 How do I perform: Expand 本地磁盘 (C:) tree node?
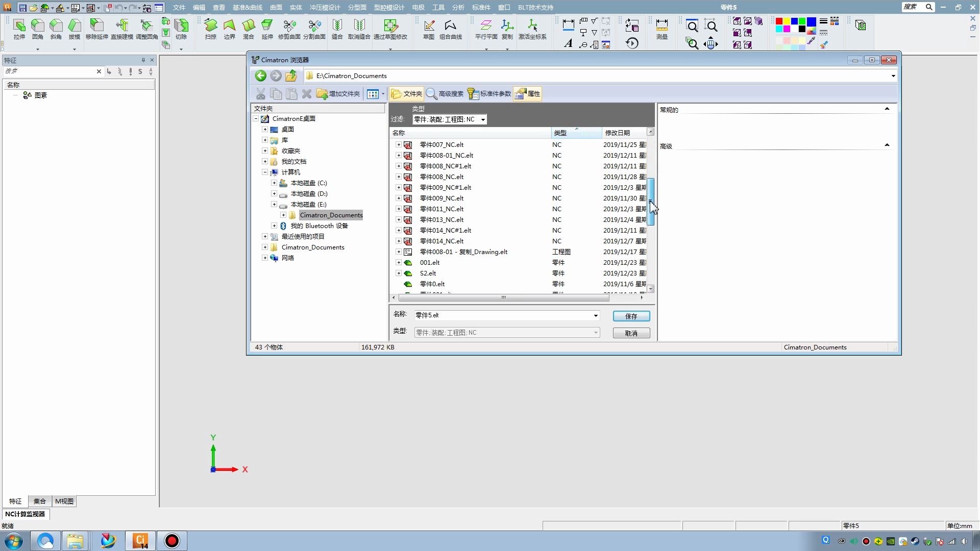click(274, 183)
